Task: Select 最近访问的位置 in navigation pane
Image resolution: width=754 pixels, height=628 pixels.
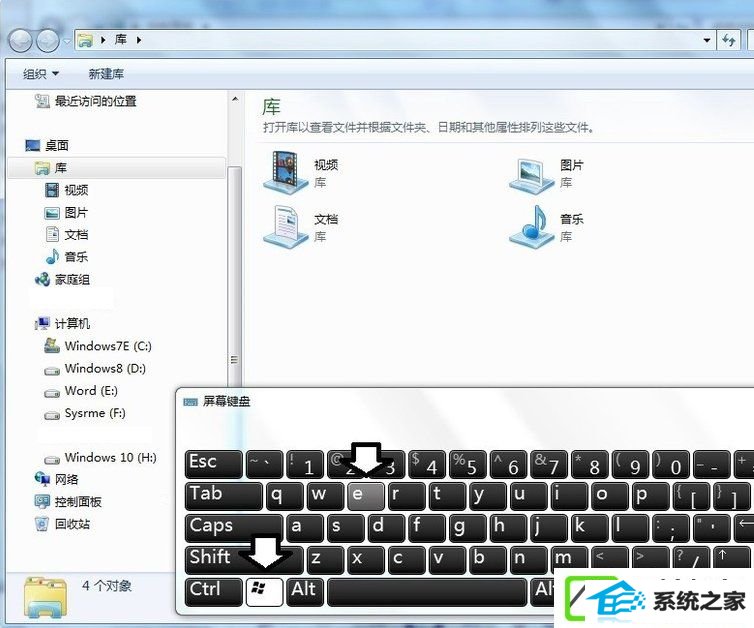Action: coord(95,101)
